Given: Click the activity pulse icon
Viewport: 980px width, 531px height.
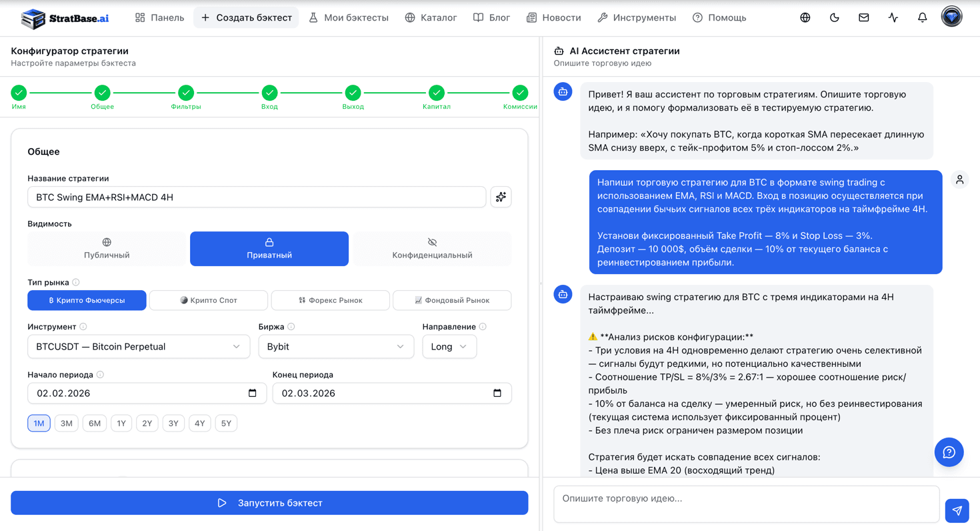Looking at the screenshot, I should coord(893,17).
